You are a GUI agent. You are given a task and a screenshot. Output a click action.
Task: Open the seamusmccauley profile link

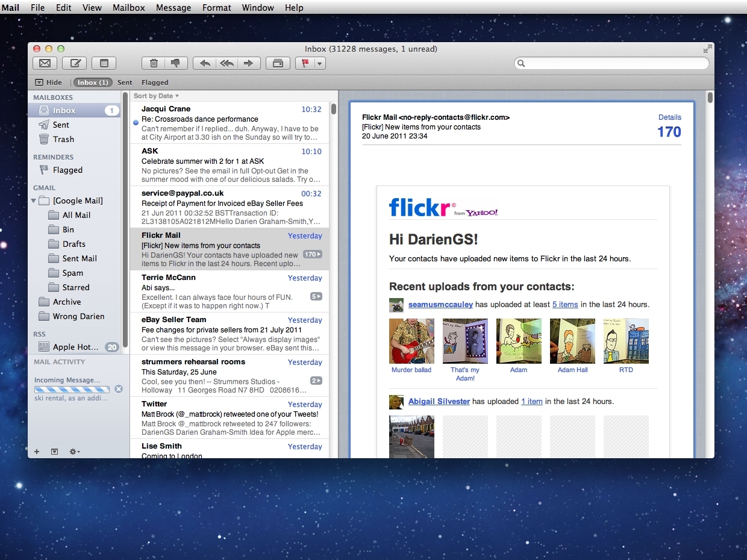click(440, 305)
